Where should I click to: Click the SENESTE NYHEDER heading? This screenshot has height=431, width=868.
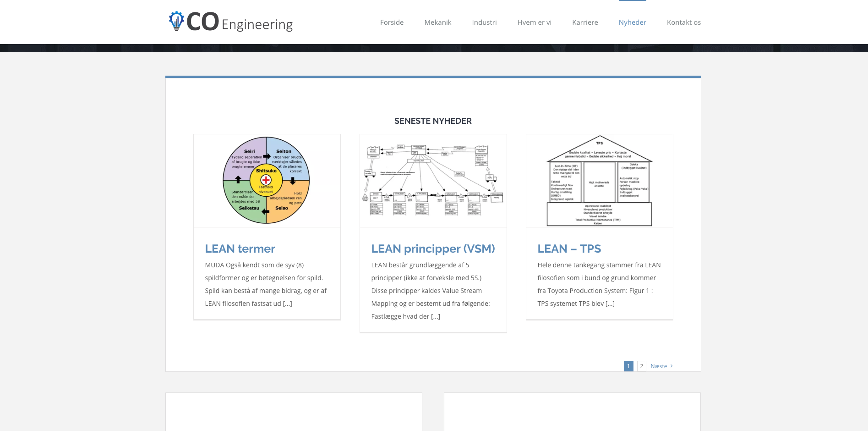(433, 121)
